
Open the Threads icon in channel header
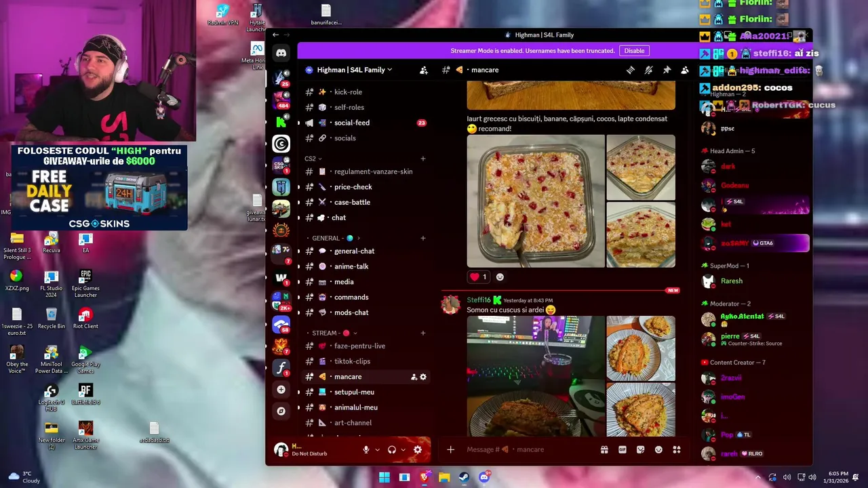click(x=631, y=70)
